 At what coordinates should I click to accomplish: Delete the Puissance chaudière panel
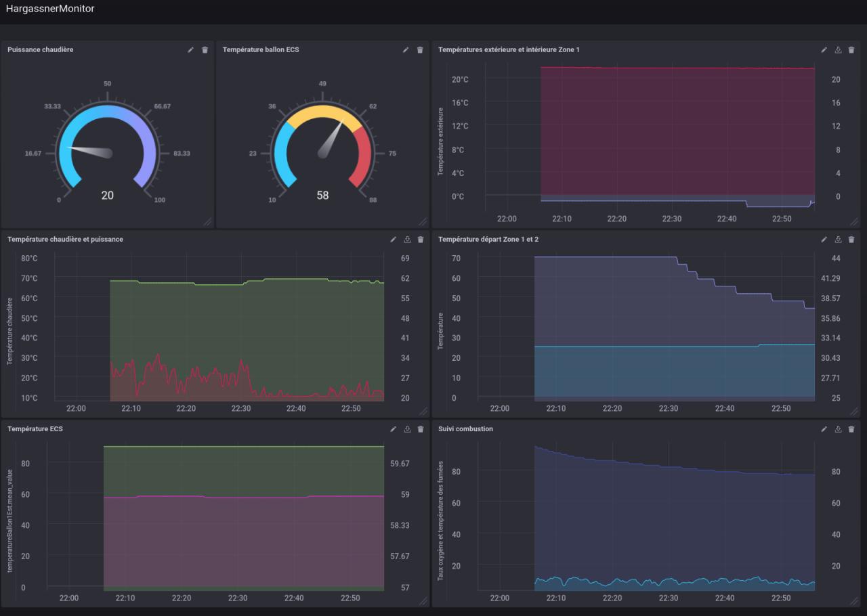click(x=205, y=49)
